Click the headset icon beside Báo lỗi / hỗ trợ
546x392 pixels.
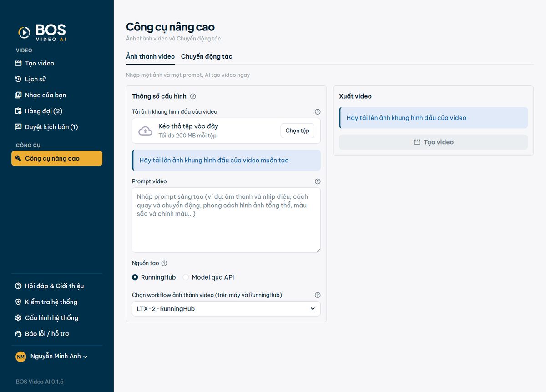tap(18, 334)
